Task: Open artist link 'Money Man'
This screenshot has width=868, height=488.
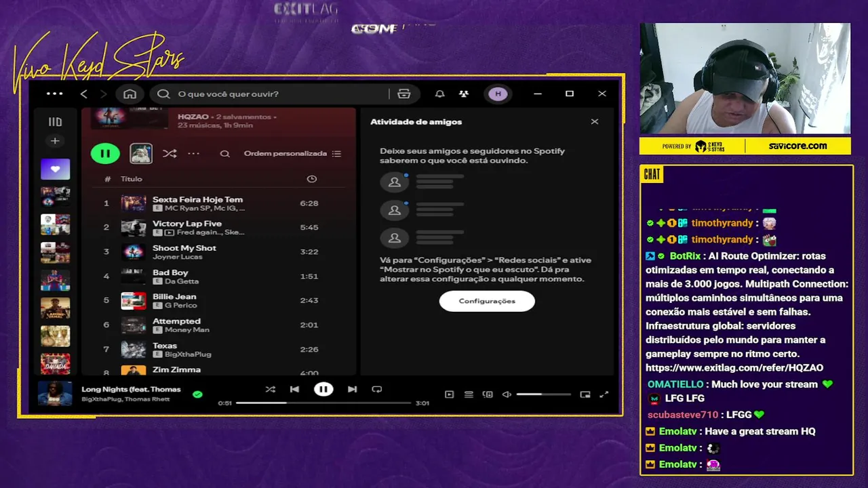Action: click(187, 330)
